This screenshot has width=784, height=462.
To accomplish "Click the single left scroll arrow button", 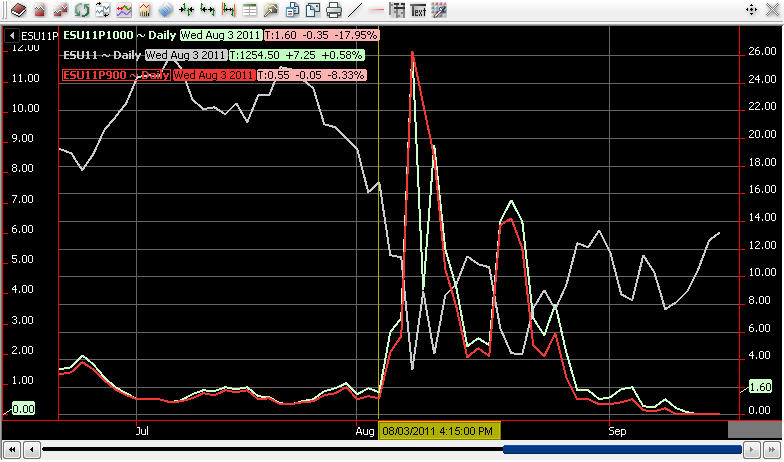I will 32,449.
